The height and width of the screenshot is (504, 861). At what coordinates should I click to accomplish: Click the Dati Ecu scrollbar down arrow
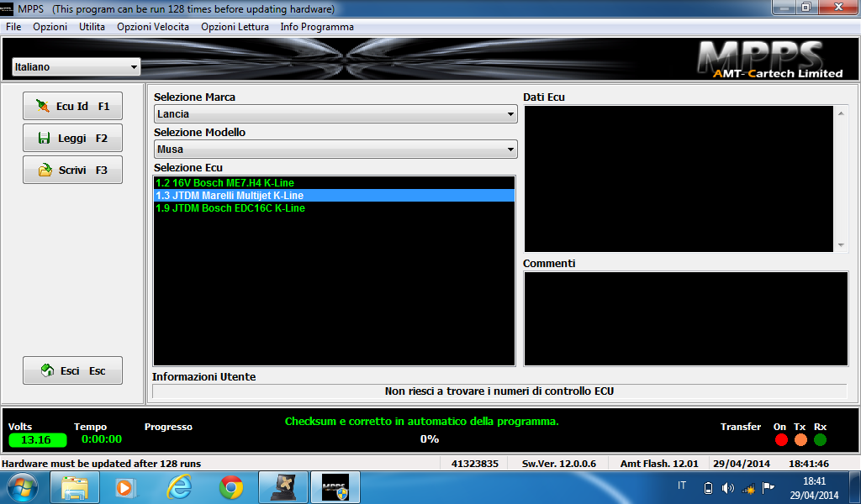841,245
